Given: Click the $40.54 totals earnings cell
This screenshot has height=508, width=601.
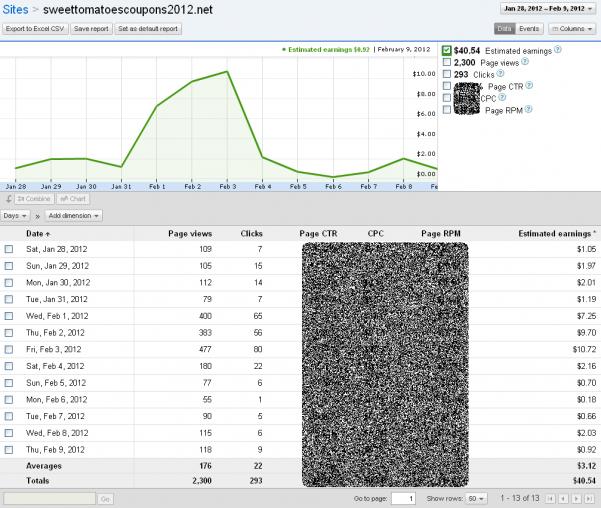Looking at the screenshot, I should click(584, 480).
